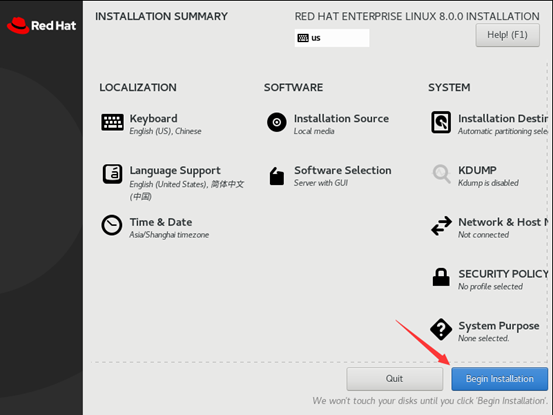Click the 'Asia/Shanghai timezone' text
Screen dimensions: 553x415
click(x=169, y=235)
